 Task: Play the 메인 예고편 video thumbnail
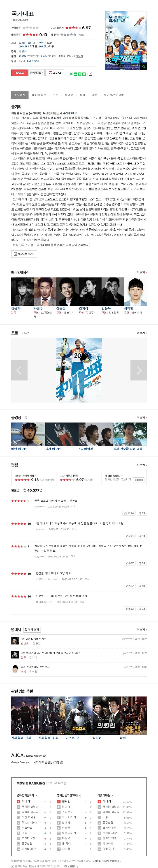(28, 434)
